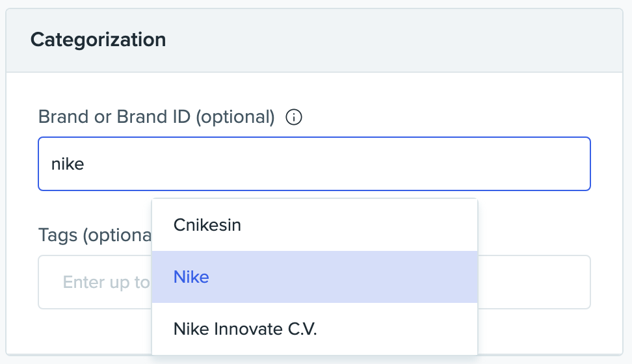632x364 pixels.
Task: Click the info icon beside Brand ID label
Action: [294, 117]
